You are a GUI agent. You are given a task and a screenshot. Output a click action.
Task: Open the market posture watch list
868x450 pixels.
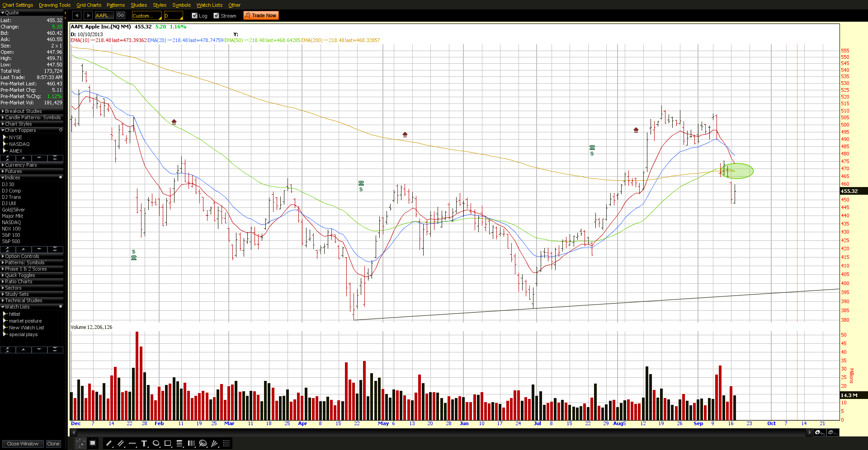click(x=25, y=321)
